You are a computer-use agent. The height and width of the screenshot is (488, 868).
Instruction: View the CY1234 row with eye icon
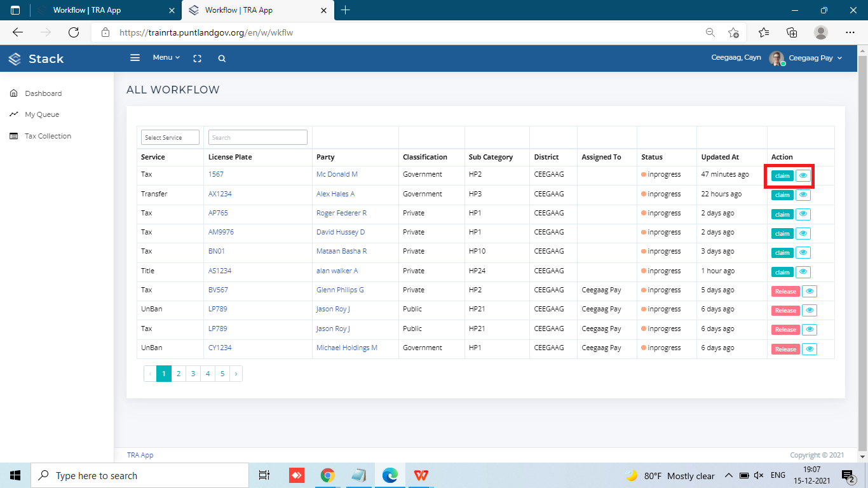point(810,349)
